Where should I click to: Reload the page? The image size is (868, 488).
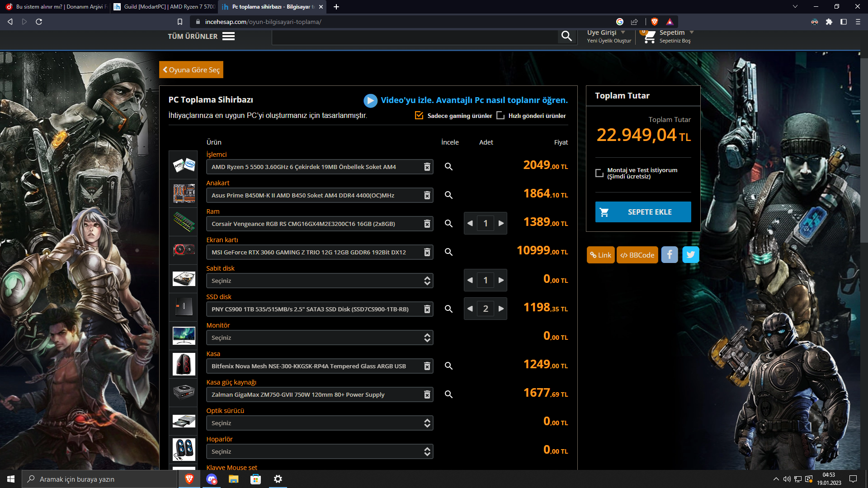(x=39, y=22)
